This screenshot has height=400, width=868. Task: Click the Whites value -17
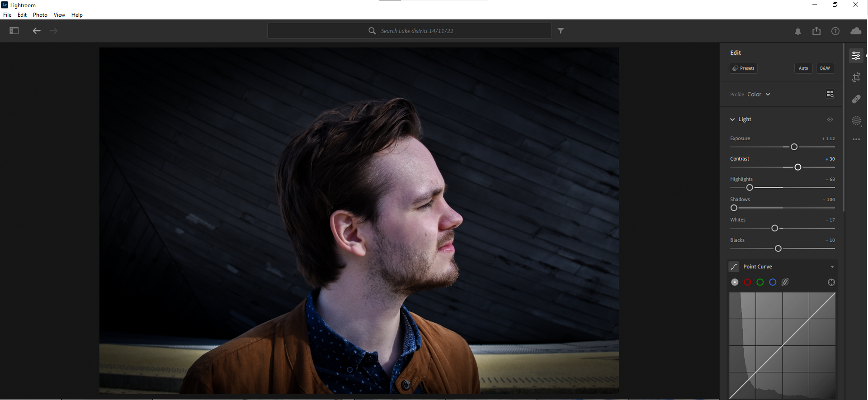click(830, 220)
